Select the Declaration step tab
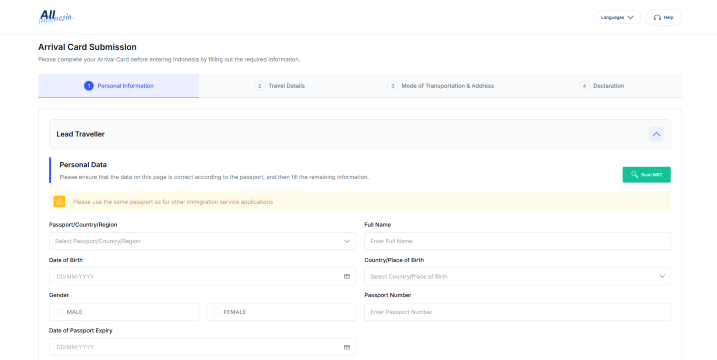 [601, 86]
